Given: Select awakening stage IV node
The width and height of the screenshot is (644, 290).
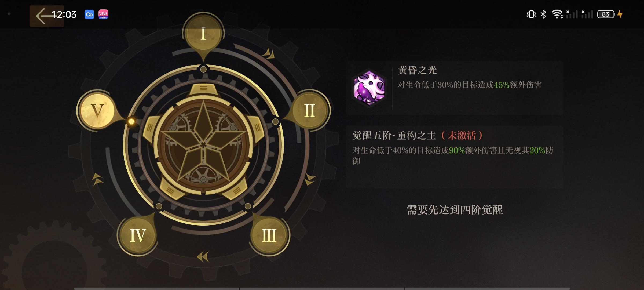Looking at the screenshot, I should [x=138, y=235].
